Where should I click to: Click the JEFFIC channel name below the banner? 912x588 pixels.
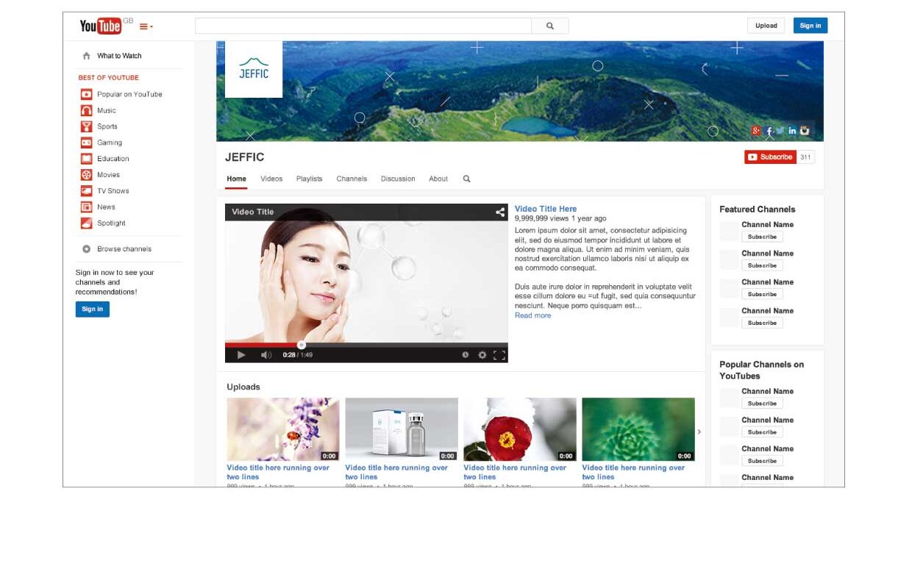245,157
